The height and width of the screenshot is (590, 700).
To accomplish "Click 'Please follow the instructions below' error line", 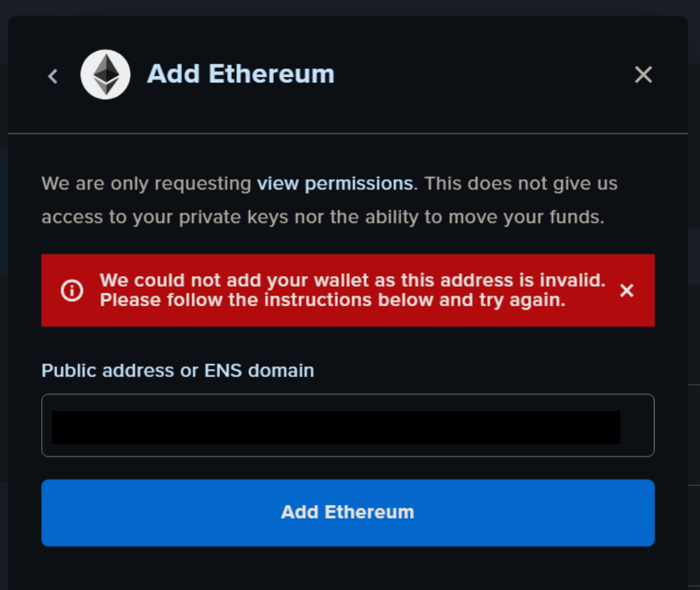I will [333, 300].
